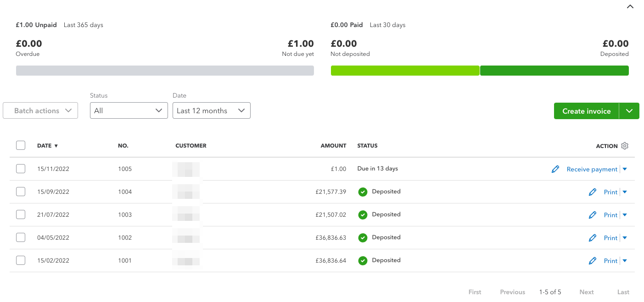The width and height of the screenshot is (644, 302).
Task: Edit invoice 1004 using the pencil icon
Action: tap(592, 192)
